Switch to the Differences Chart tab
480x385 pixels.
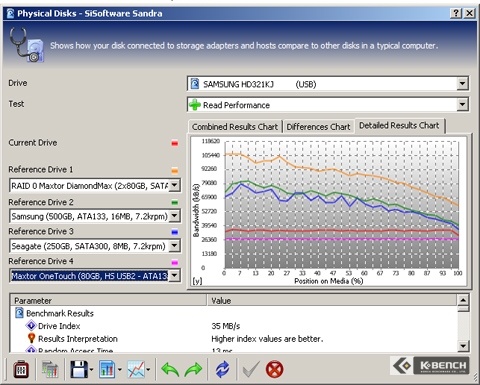coord(318,127)
